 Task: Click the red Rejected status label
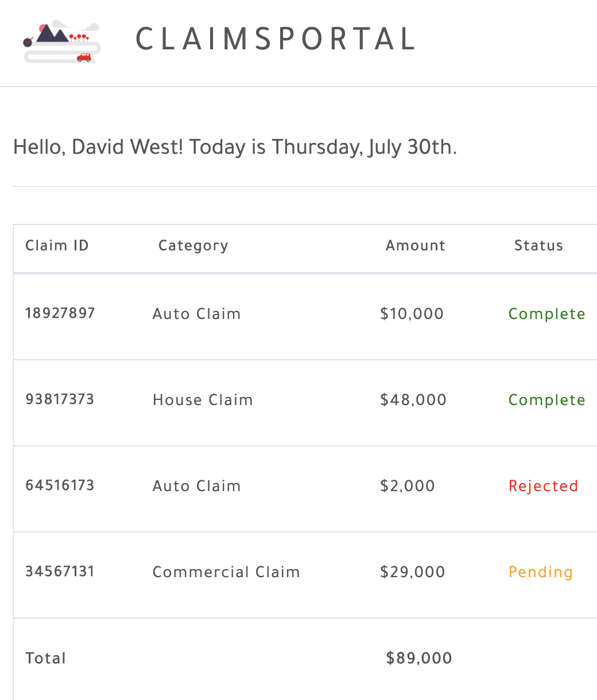coord(543,486)
